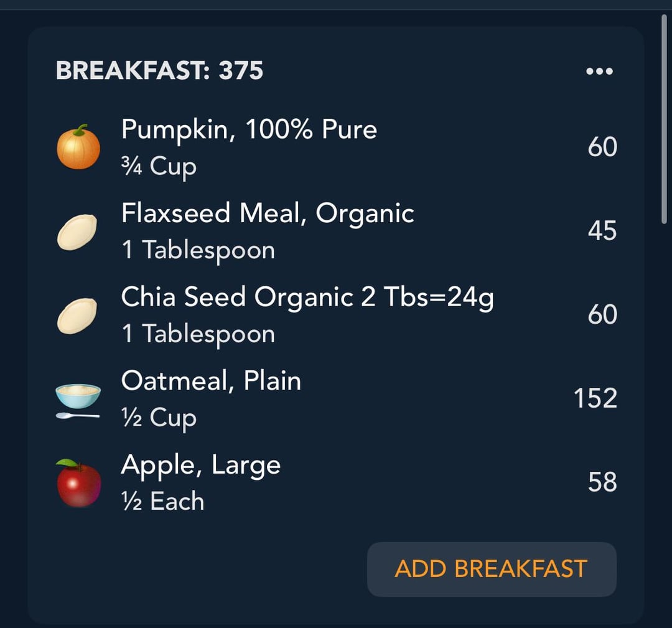Click the Add Breakfast button

492,569
